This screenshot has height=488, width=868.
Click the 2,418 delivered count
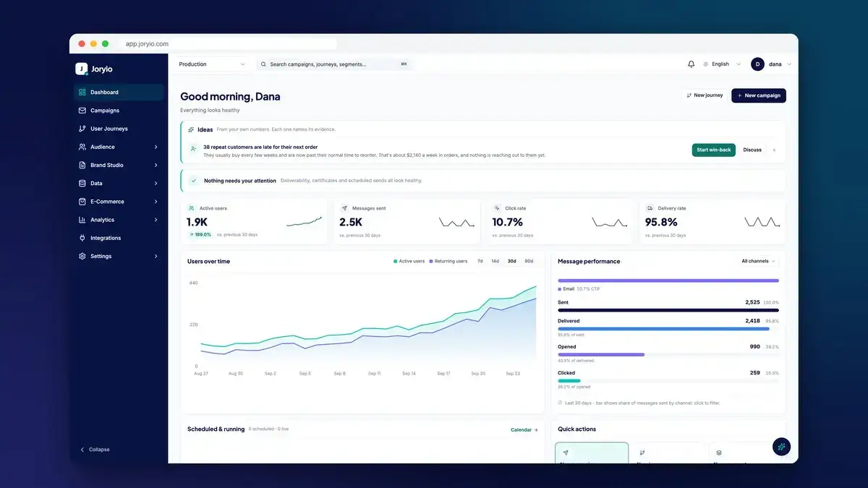pyautogui.click(x=752, y=321)
